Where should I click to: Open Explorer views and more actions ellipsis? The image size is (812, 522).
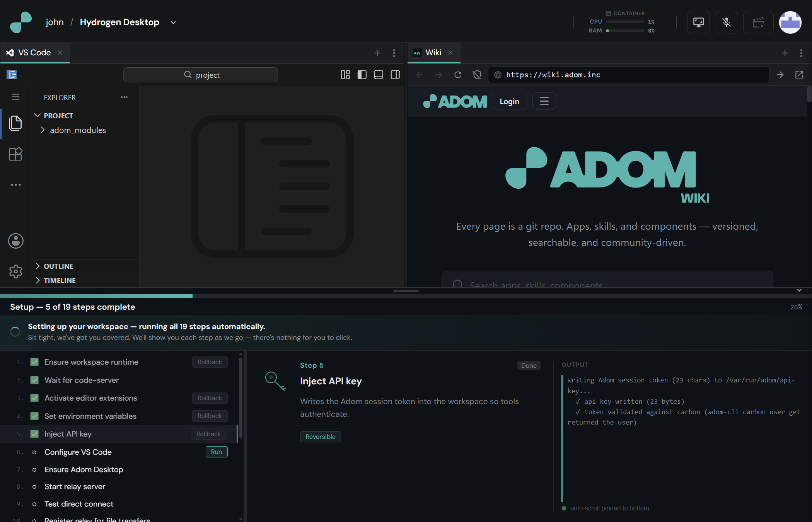(x=124, y=97)
